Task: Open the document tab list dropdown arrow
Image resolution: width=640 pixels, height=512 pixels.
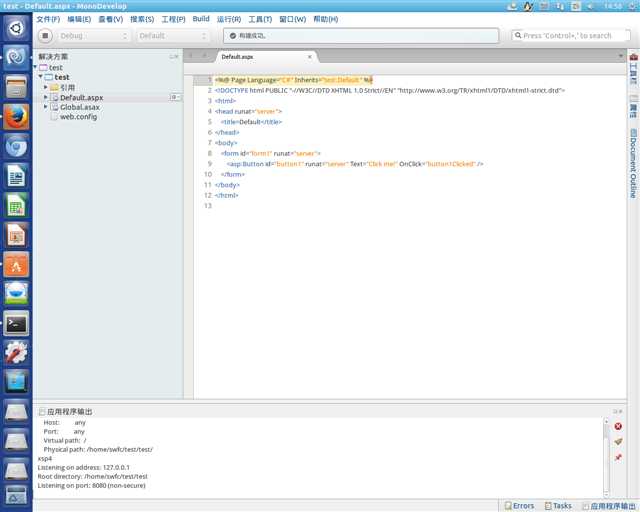Action: [621, 56]
